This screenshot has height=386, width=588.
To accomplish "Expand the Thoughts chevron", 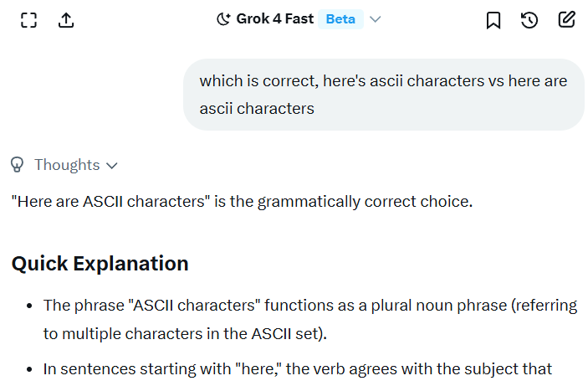I will coord(112,165).
